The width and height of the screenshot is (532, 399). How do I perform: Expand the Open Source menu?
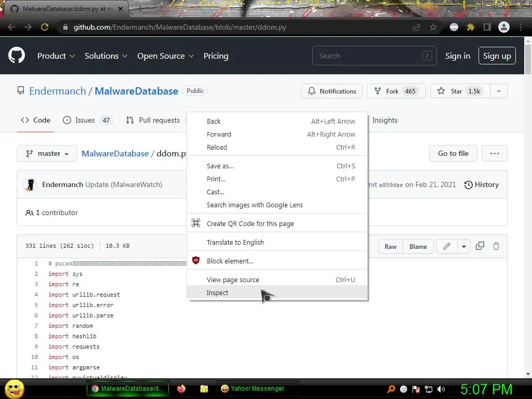point(166,56)
